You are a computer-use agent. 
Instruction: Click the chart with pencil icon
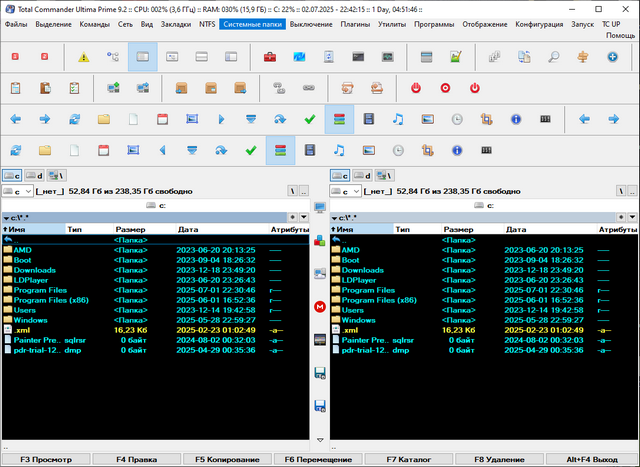pyautogui.click(x=456, y=57)
